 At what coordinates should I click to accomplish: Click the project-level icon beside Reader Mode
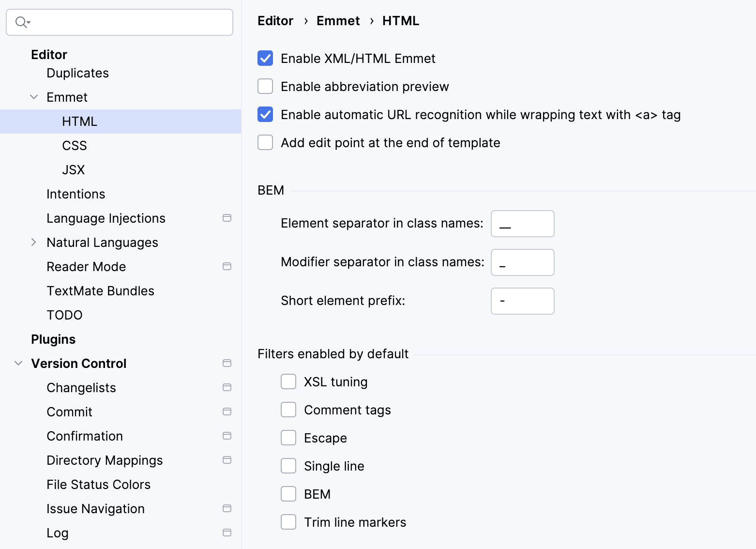coord(227,266)
